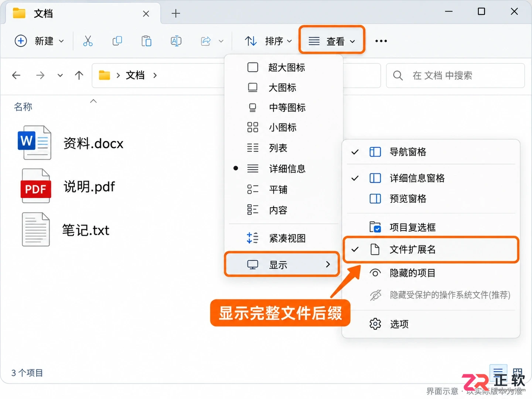Click the Word icon of 资料.docx
This screenshot has height=399, width=532.
35,143
